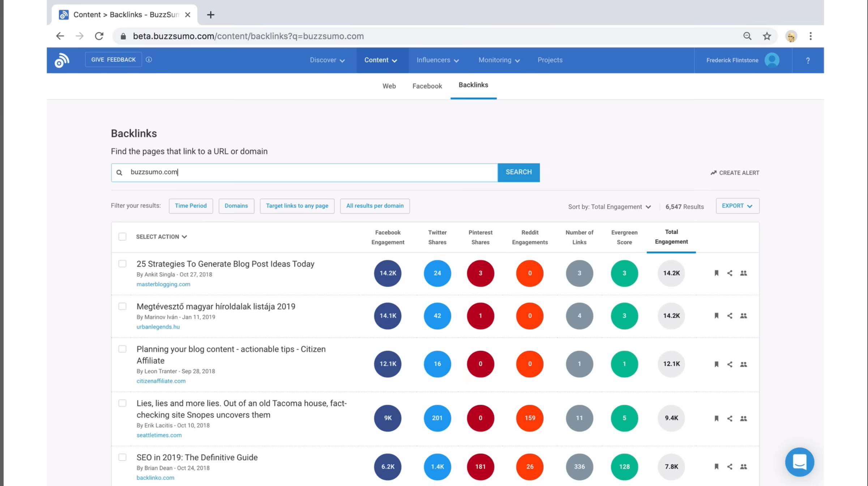View sharers for the urbanlegends.hu article
The width and height of the screenshot is (868, 486).
pyautogui.click(x=743, y=316)
